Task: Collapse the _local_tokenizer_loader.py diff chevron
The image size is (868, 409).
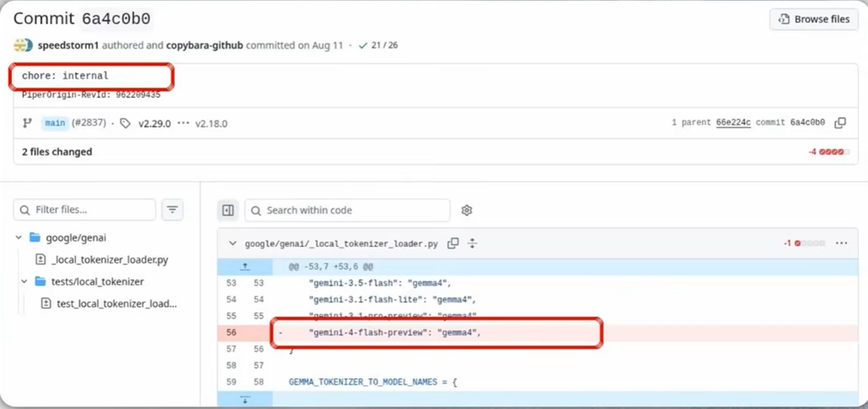Action: click(x=232, y=244)
